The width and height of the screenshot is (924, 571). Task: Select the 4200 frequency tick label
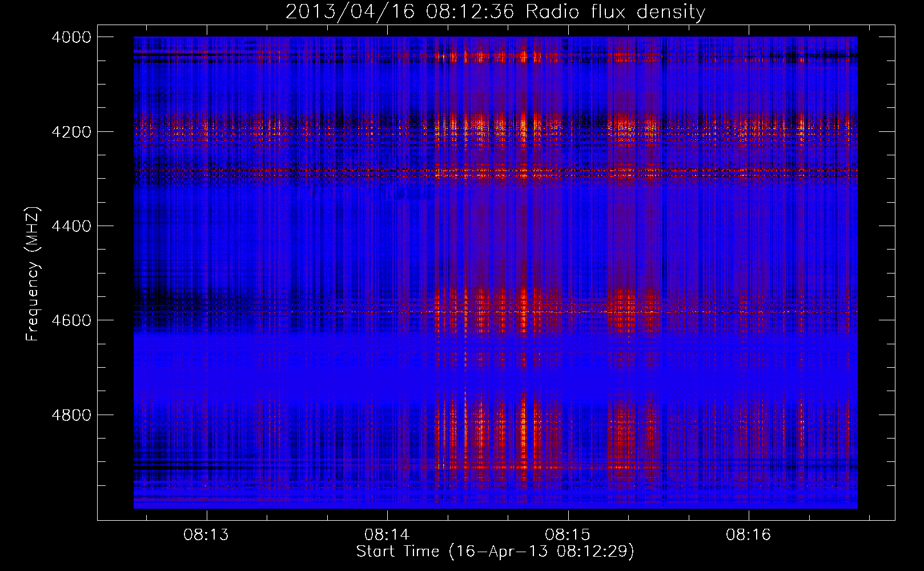click(x=71, y=131)
